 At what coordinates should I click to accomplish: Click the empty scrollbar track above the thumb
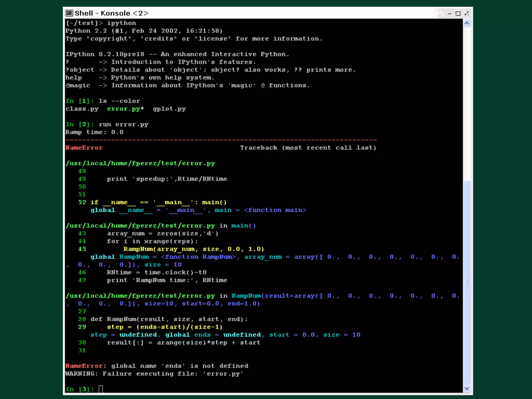[467, 104]
